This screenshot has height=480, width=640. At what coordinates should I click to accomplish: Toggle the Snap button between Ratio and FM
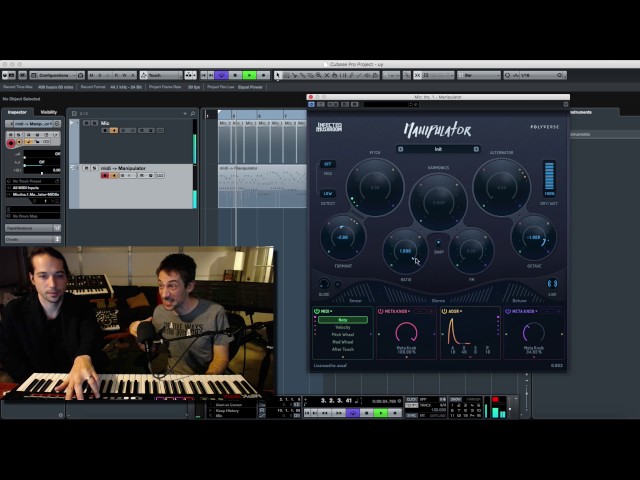438,243
